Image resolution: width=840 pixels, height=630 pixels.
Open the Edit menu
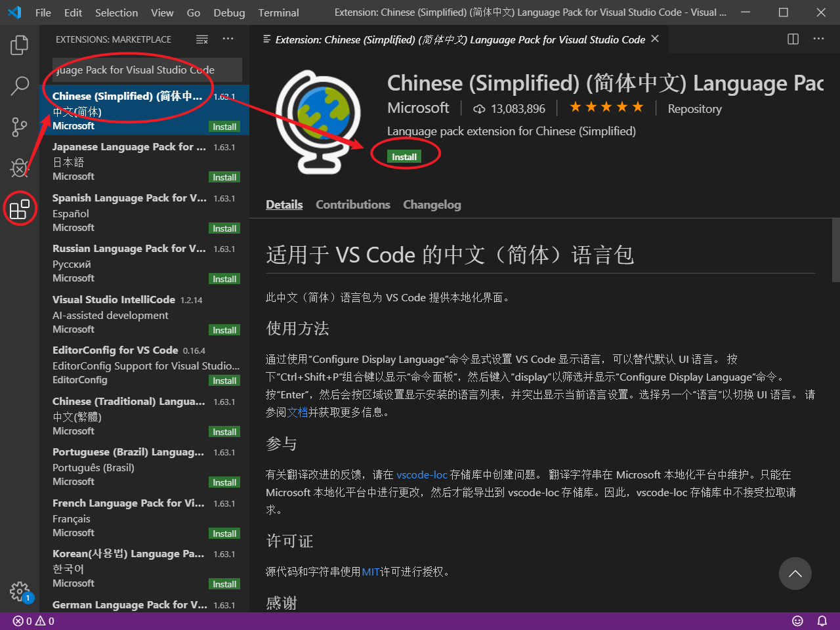point(73,12)
